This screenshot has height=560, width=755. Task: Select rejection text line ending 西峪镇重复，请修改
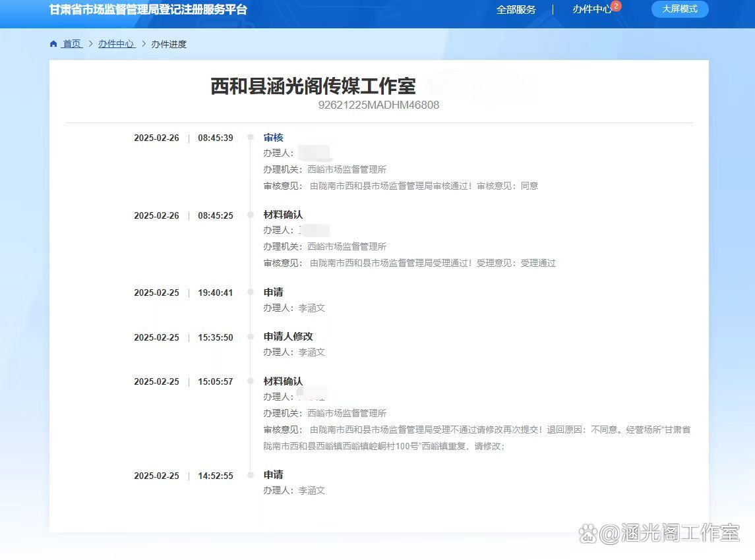(x=384, y=446)
